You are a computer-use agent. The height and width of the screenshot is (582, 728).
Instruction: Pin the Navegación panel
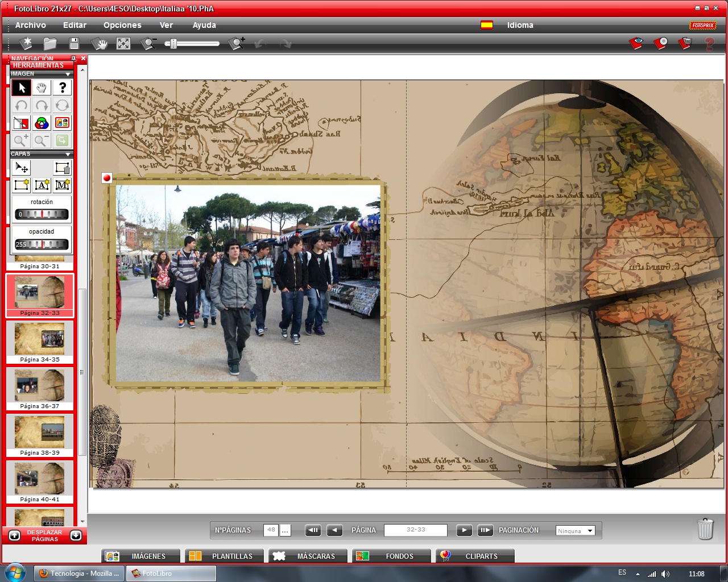click(x=73, y=59)
